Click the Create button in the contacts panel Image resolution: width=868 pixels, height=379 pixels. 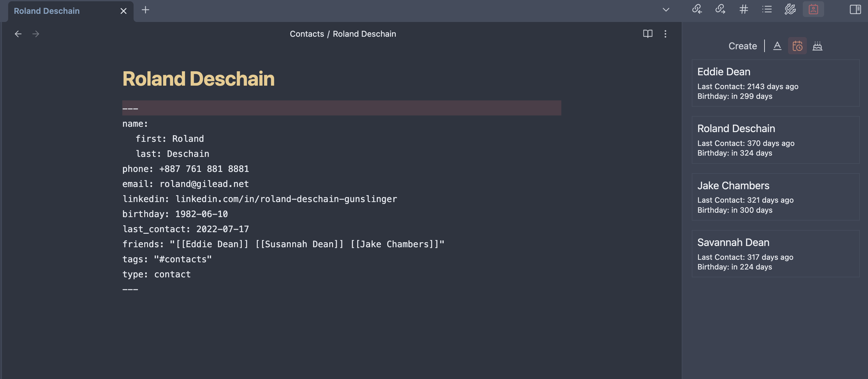[742, 46]
